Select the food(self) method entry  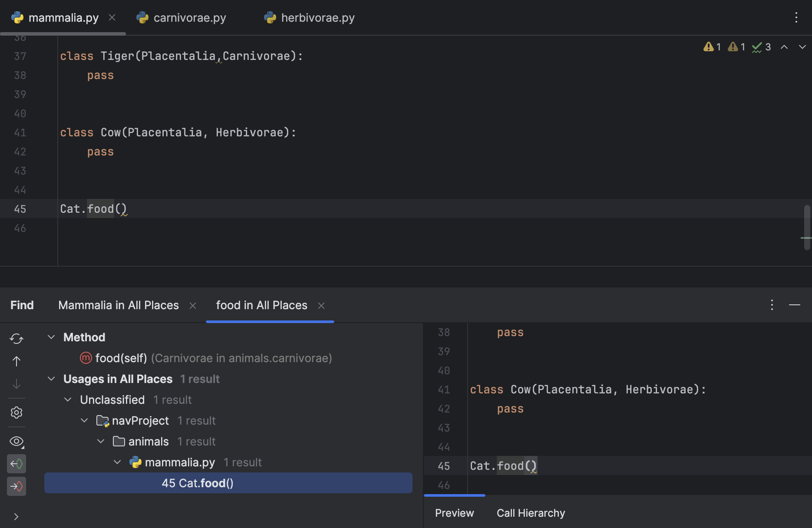(121, 358)
